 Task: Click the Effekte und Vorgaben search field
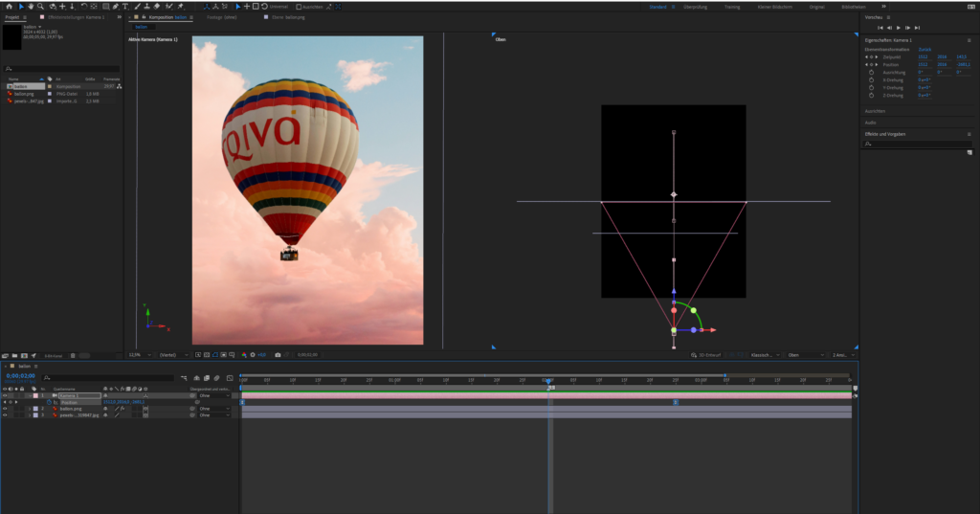coord(917,144)
